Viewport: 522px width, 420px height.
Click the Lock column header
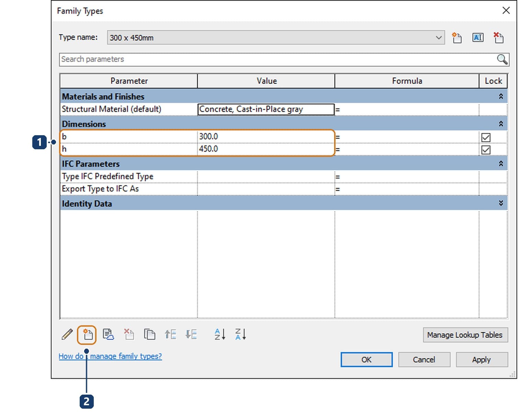point(493,81)
